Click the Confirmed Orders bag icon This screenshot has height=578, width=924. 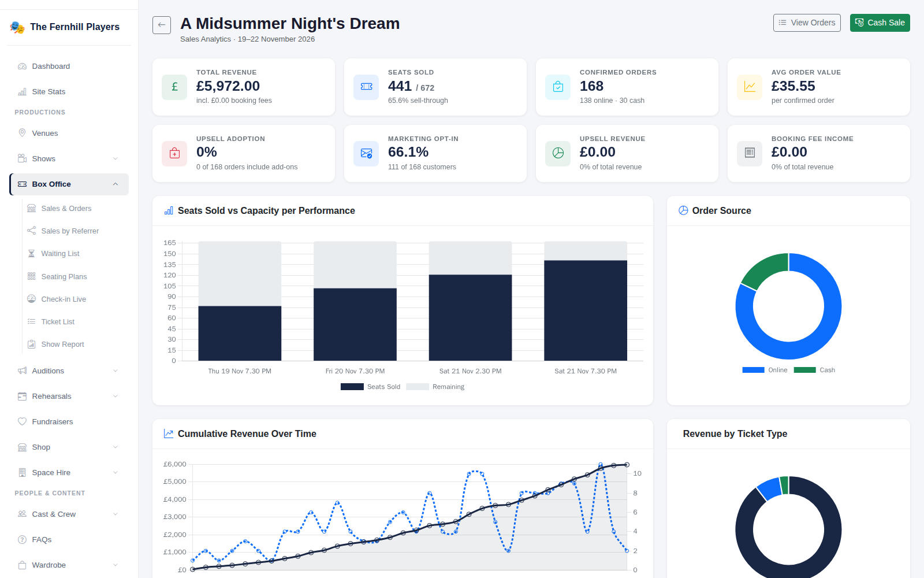pyautogui.click(x=558, y=87)
